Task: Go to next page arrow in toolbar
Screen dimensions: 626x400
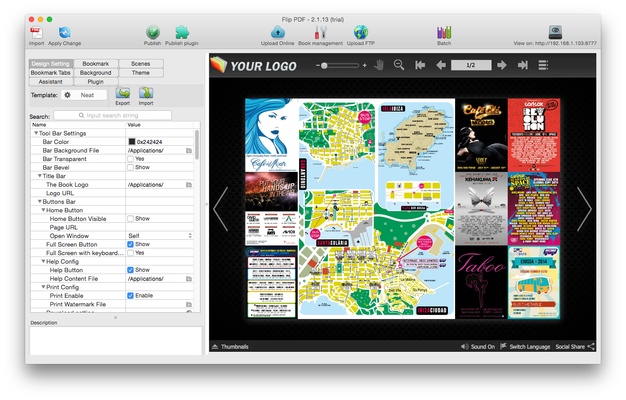Action: click(x=502, y=65)
